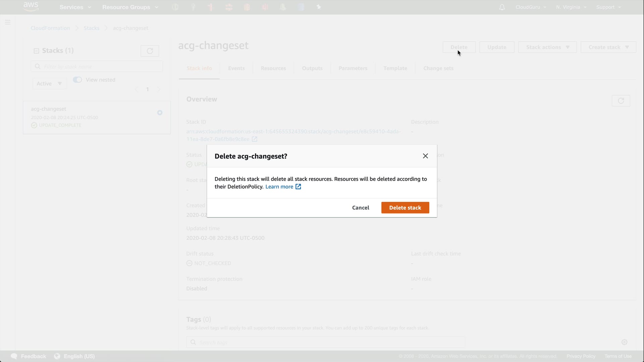
Task: Click the Cancel button in dialog
Action: [x=361, y=208]
